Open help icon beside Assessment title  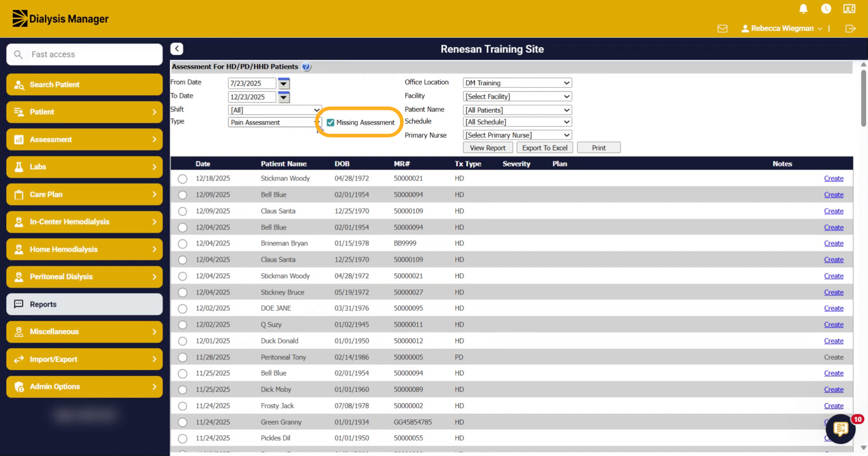pos(306,66)
